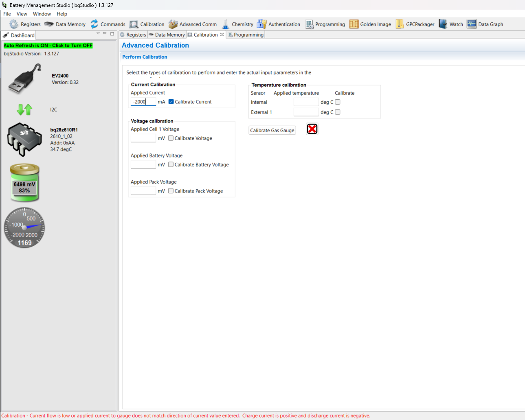
Task: Click the Calibrate Gas Gauge button
Action: tap(272, 130)
